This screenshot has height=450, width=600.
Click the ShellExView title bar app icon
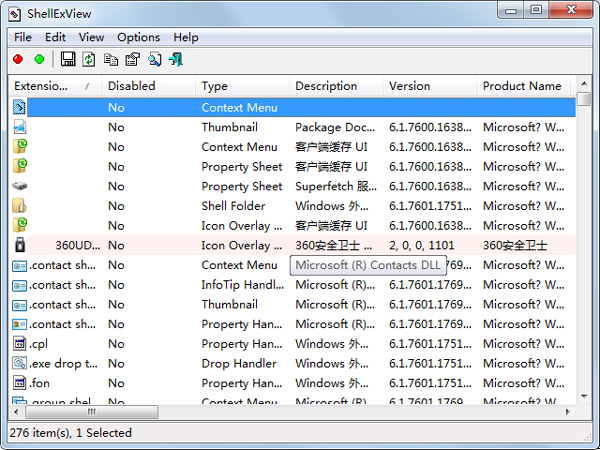coord(15,14)
